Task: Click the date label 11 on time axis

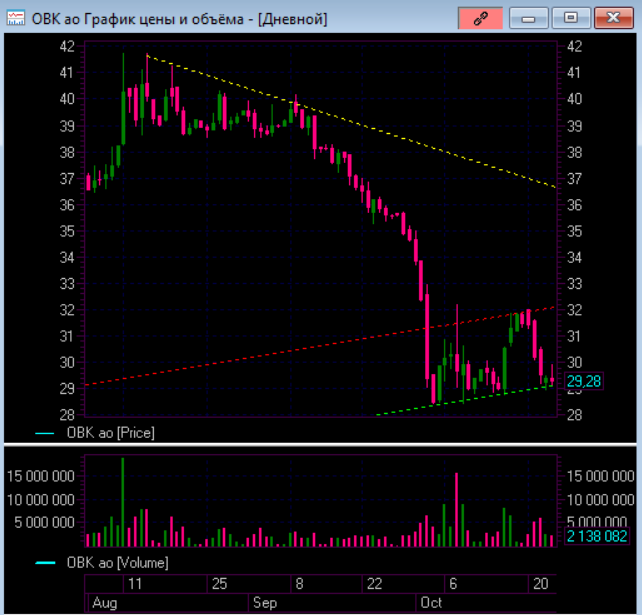Action: pyautogui.click(x=135, y=583)
